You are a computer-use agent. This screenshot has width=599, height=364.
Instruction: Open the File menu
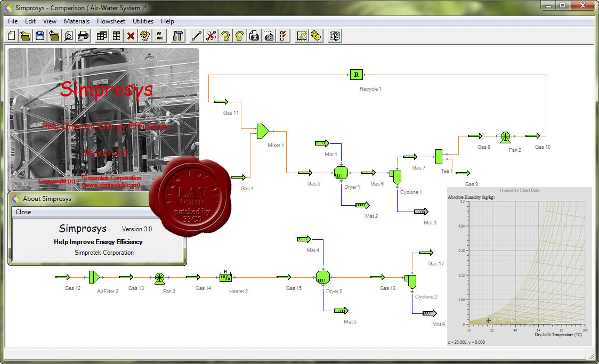13,21
